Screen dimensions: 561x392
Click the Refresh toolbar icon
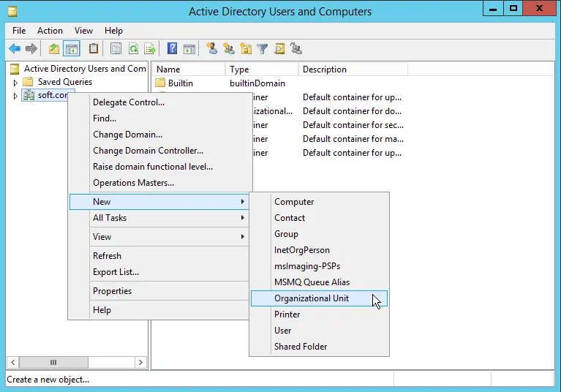pyautogui.click(x=133, y=49)
